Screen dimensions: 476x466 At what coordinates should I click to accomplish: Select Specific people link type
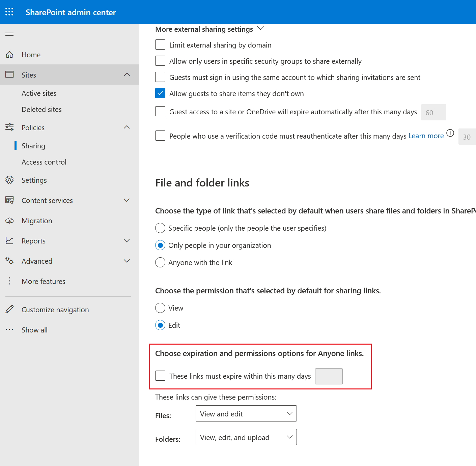[160, 228]
